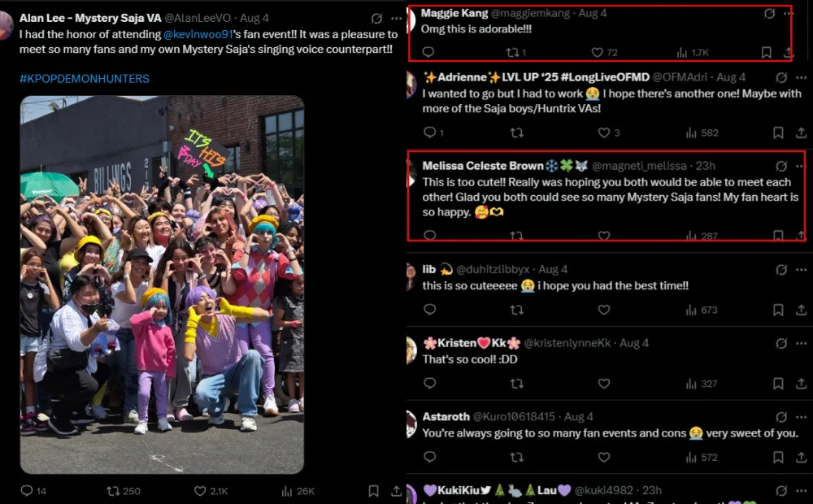The image size is (813, 504).
Task: Open the fan event group photo
Action: 162,285
